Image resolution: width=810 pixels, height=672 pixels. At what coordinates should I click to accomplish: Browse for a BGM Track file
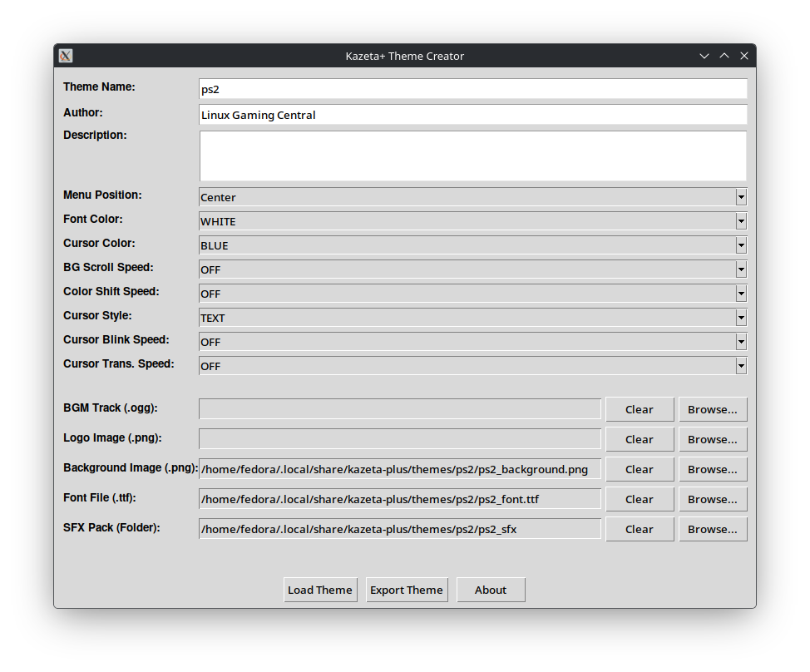point(713,409)
